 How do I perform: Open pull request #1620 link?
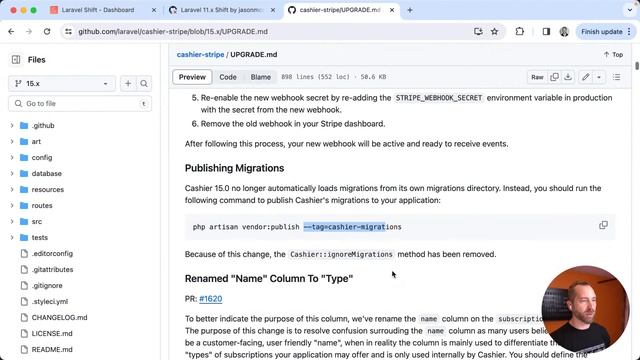[x=211, y=299]
